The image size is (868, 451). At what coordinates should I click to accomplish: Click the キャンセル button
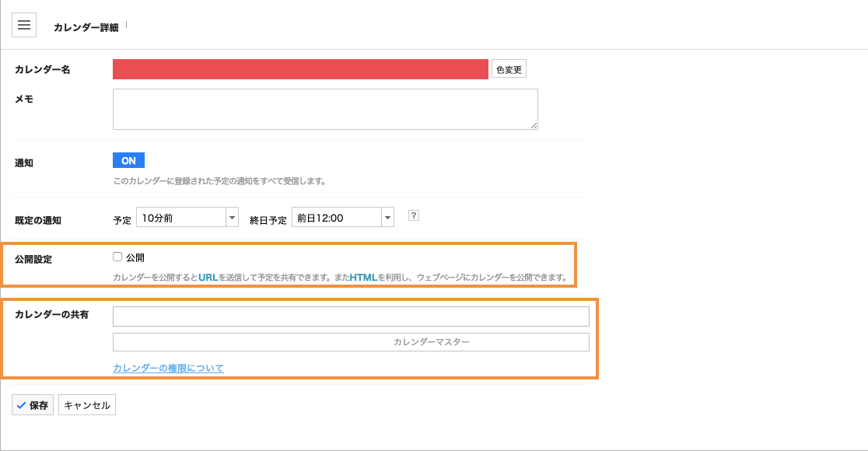87,405
